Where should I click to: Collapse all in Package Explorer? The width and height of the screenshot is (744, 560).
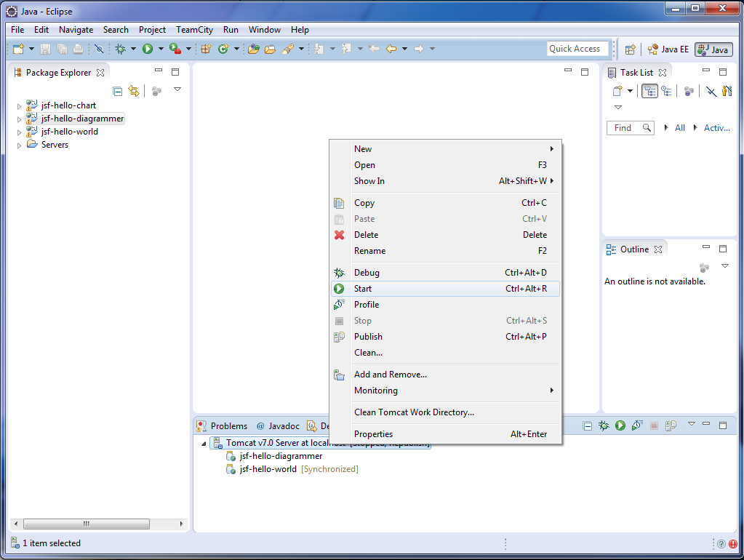click(x=118, y=91)
